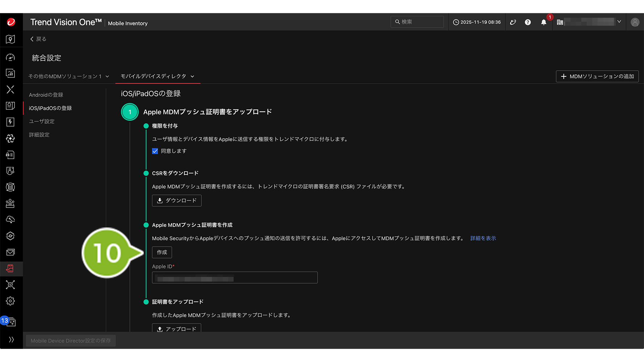Viewport: 644px width, 362px height.
Task: Click the lightning bolt sidebar icon
Action: 11,122
